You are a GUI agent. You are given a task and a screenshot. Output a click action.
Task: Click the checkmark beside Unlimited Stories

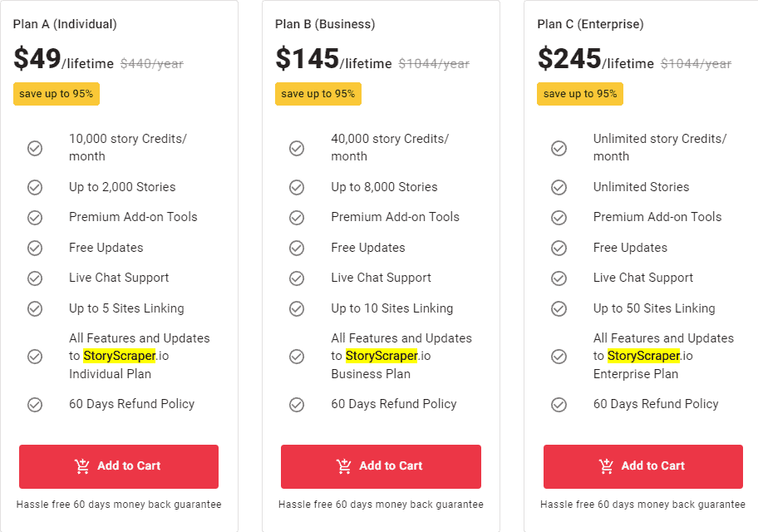pos(559,187)
